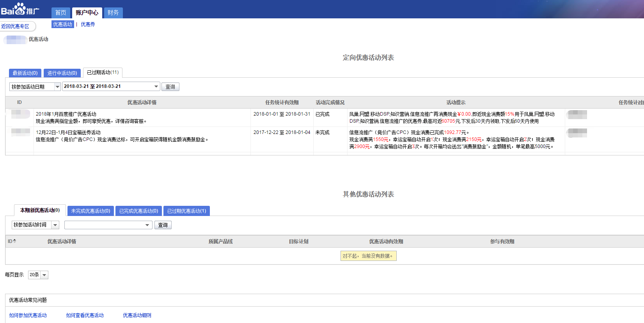Select the 优惠活动 sub-navigation item
The height and width of the screenshot is (323, 644).
click(x=63, y=24)
